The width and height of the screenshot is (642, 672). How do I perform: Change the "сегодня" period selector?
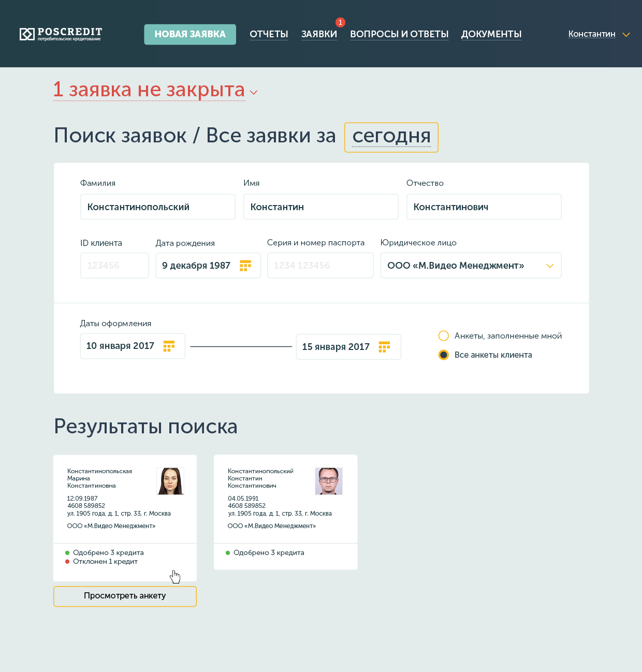point(391,137)
